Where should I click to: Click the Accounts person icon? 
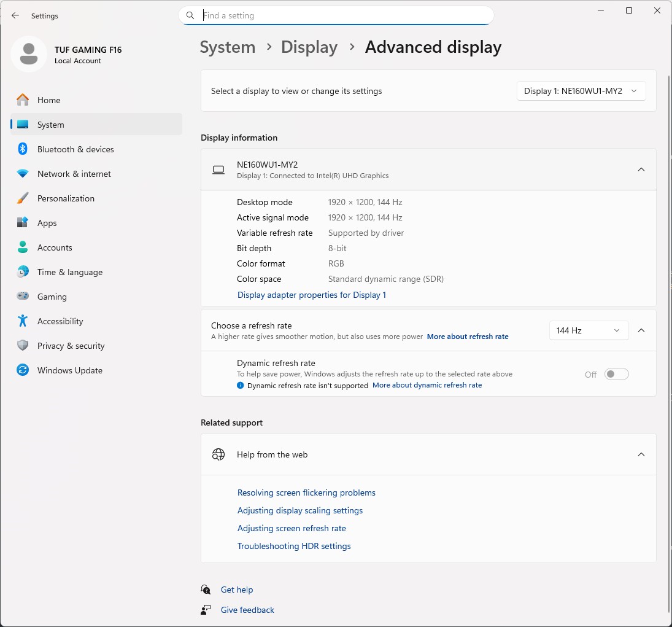(x=23, y=247)
